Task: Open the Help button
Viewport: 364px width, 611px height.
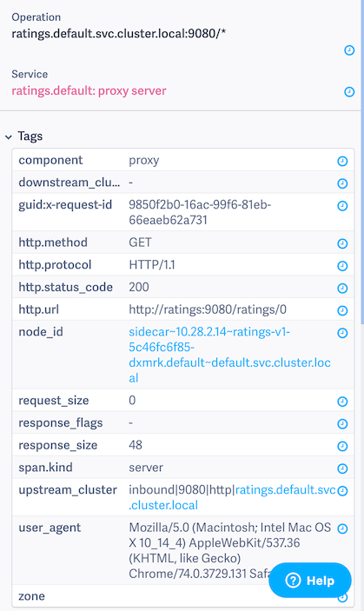Action: click(x=310, y=581)
